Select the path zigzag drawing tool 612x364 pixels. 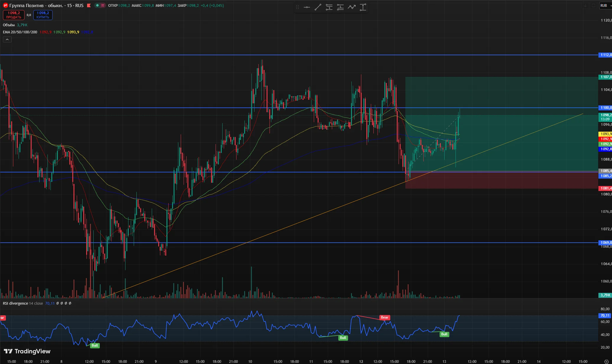click(352, 7)
